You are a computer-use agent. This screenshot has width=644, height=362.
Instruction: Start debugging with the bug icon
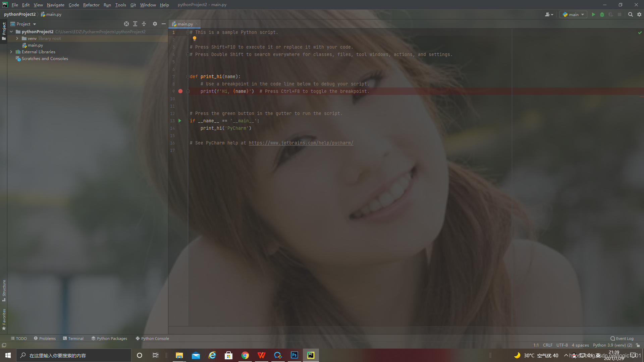[x=602, y=14]
